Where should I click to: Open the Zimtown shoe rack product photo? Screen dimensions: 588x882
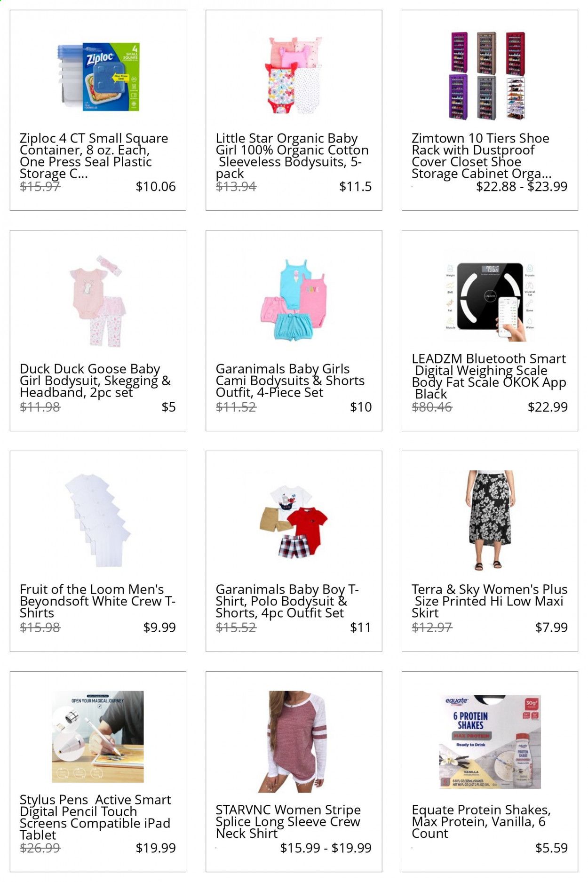[490, 75]
